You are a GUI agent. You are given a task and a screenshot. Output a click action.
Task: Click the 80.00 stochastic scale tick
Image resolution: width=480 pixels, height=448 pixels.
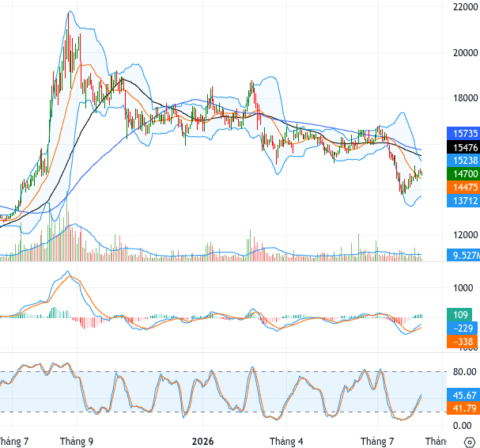[x=465, y=372]
